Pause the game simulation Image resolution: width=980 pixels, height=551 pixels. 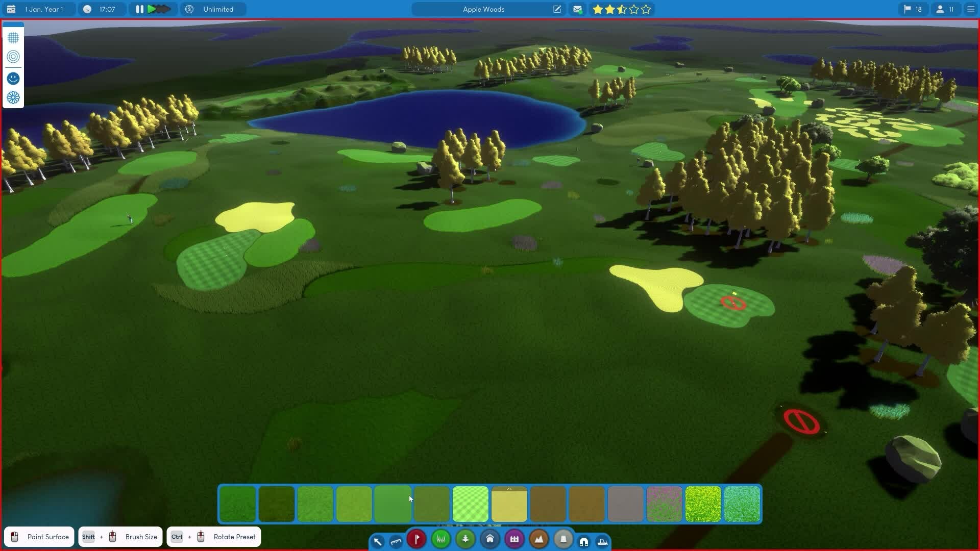139,9
